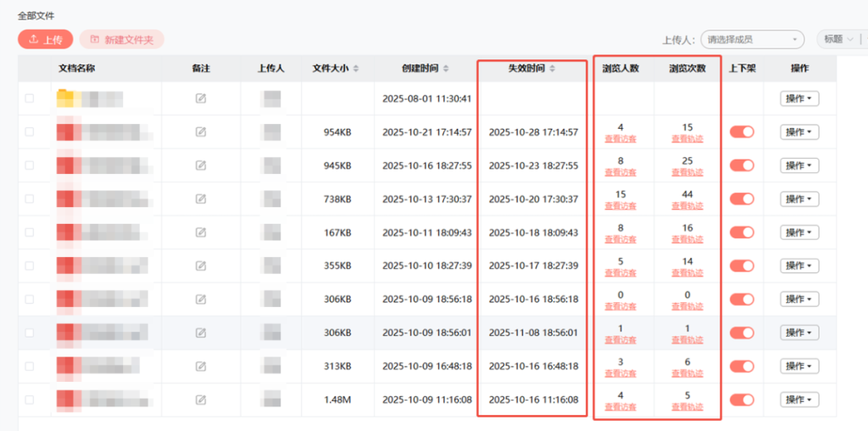This screenshot has width=868, height=431.
Task: Tick the checkbox for the 1.48M file row
Action: 30,400
